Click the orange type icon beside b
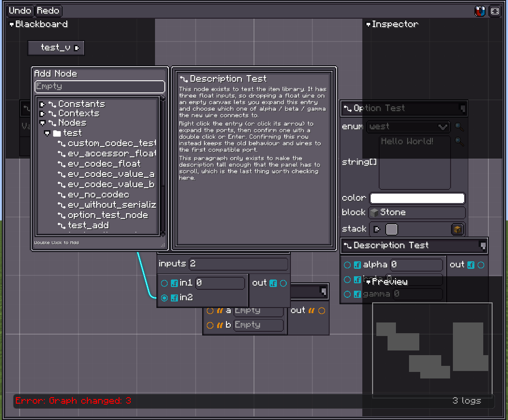The image size is (508, 420). (220, 325)
